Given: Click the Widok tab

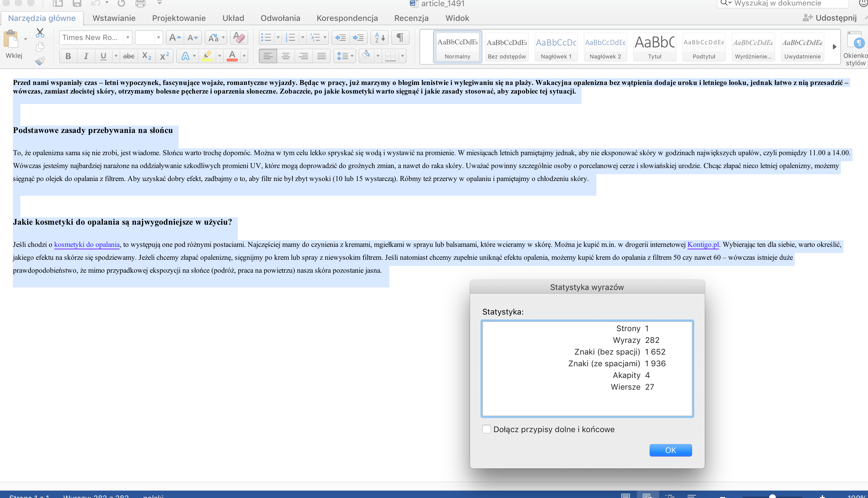Looking at the screenshot, I should (x=457, y=18).
